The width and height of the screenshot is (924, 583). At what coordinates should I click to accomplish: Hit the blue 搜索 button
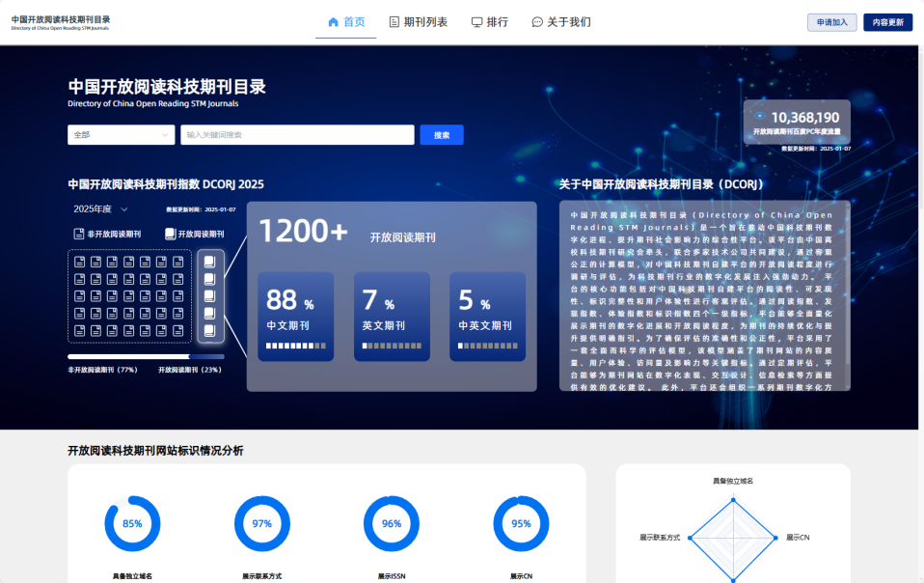click(x=442, y=135)
